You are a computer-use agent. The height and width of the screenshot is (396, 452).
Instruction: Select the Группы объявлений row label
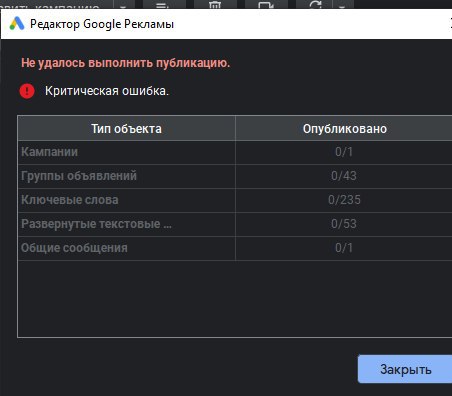point(79,176)
